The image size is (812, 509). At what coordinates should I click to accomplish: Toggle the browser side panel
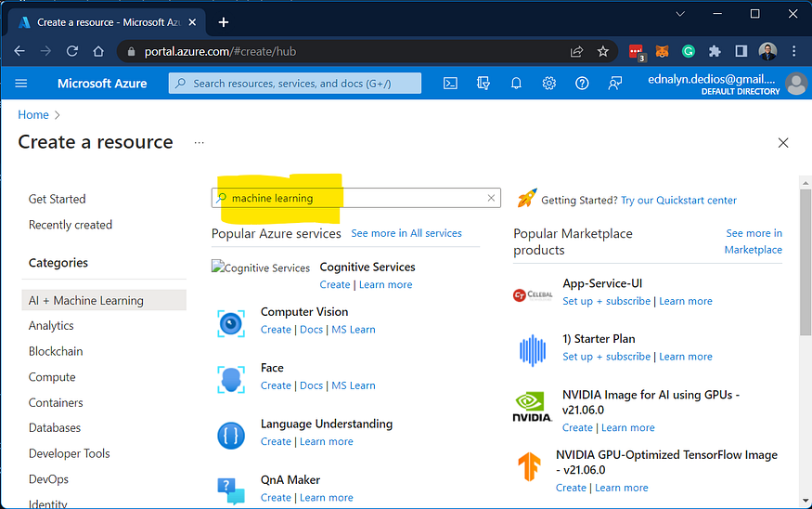741,51
